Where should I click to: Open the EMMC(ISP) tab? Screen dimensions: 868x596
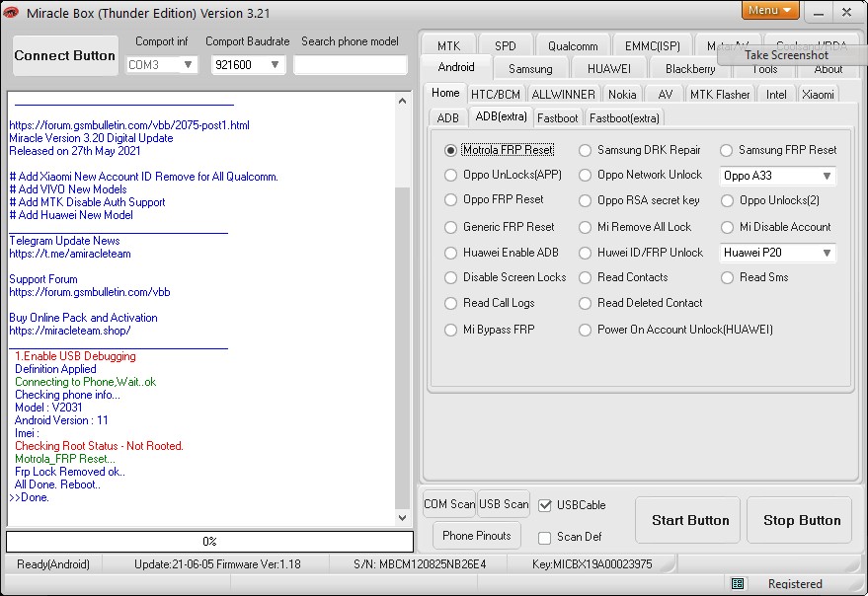point(652,46)
